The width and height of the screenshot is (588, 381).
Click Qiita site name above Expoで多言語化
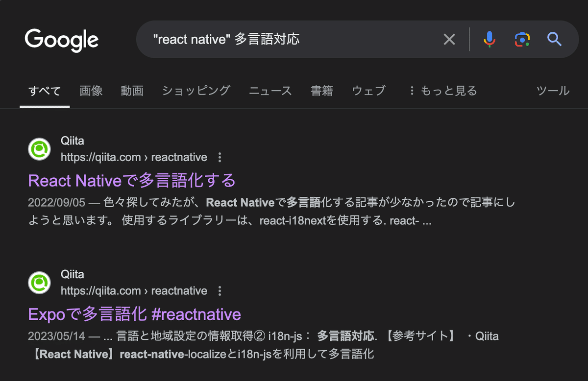click(x=73, y=274)
